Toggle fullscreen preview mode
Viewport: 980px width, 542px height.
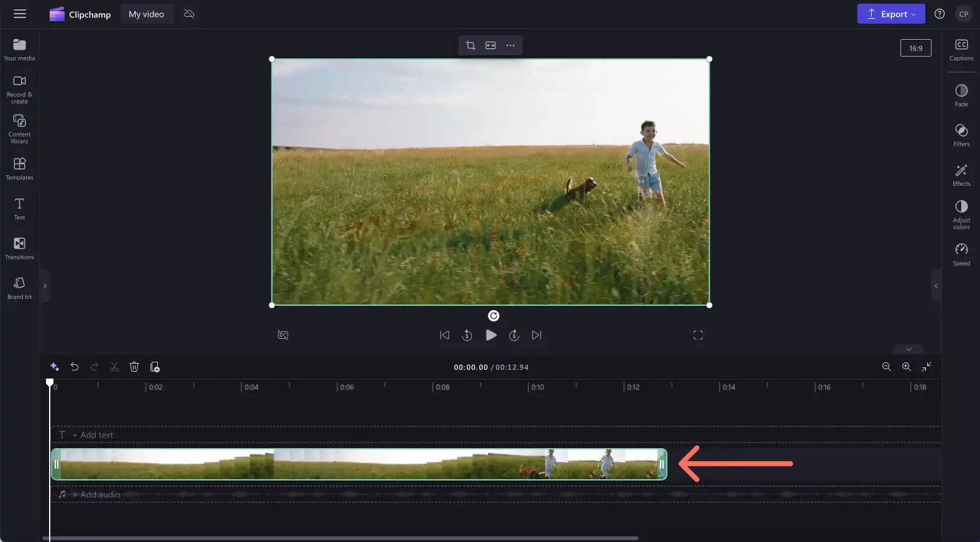click(x=698, y=335)
